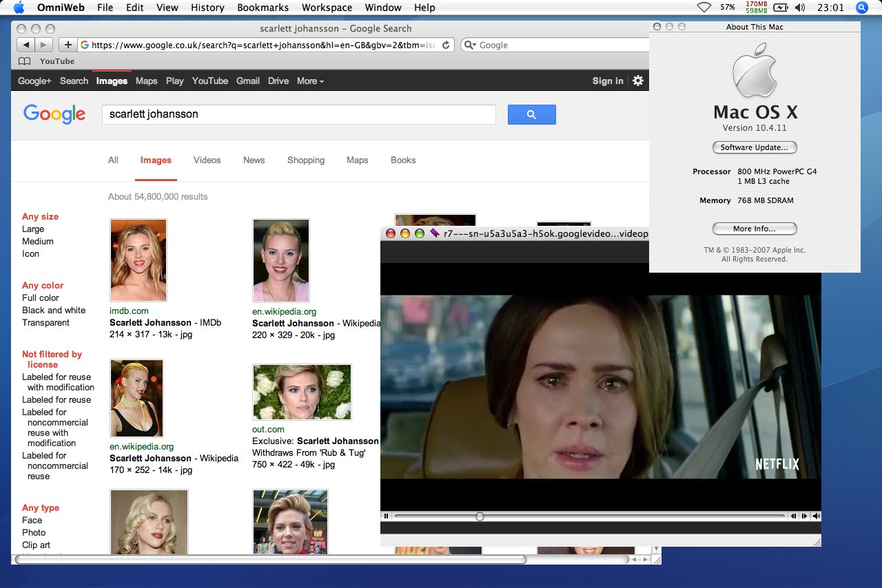Filter images by Large size
The width and height of the screenshot is (882, 588).
[33, 229]
